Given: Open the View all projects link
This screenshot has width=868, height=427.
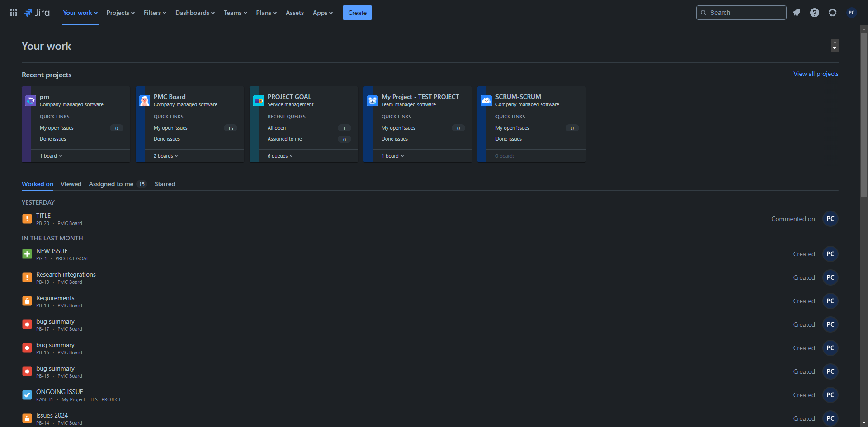Looking at the screenshot, I should [816, 74].
